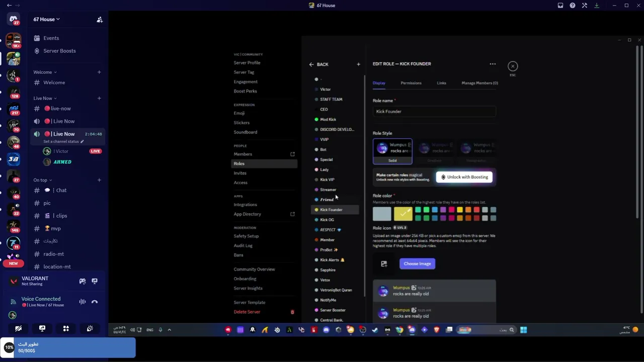The image size is (644, 362).
Task: Open Events in the channel sidebar
Action: click(x=51, y=38)
